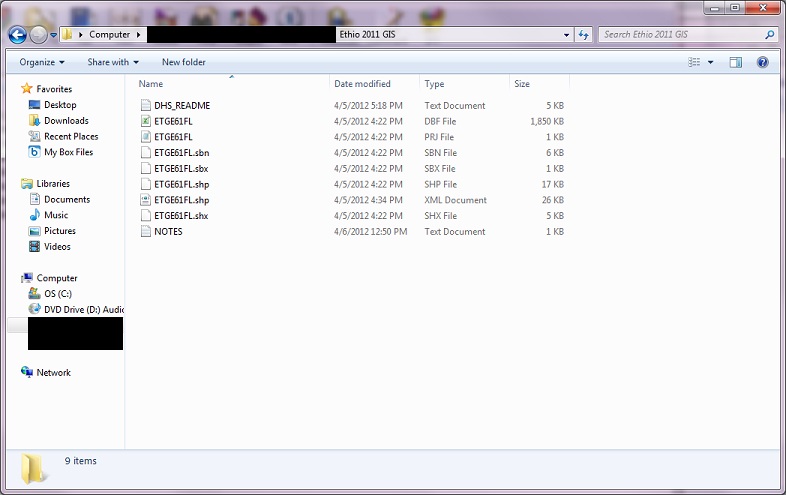Screen dimensions: 786x495
Task: Select the DHS_README text file
Action: click(x=181, y=106)
